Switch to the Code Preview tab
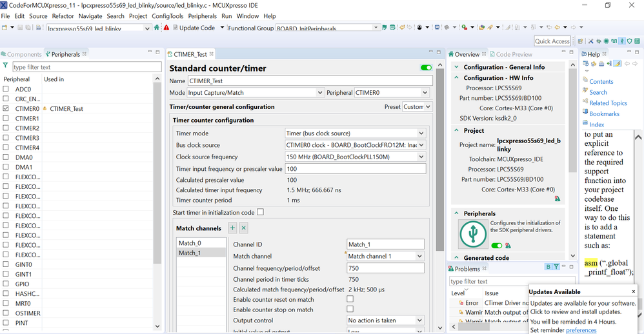The width and height of the screenshot is (644, 334). coord(510,54)
